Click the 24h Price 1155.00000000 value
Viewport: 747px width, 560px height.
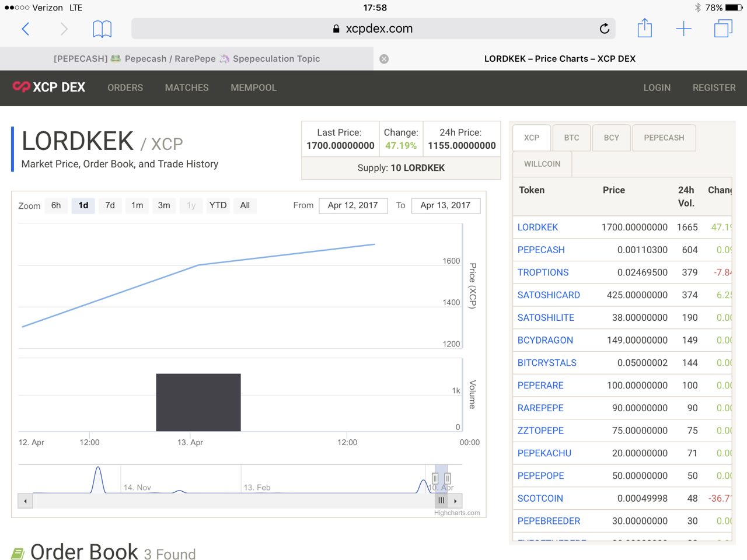pos(462,146)
